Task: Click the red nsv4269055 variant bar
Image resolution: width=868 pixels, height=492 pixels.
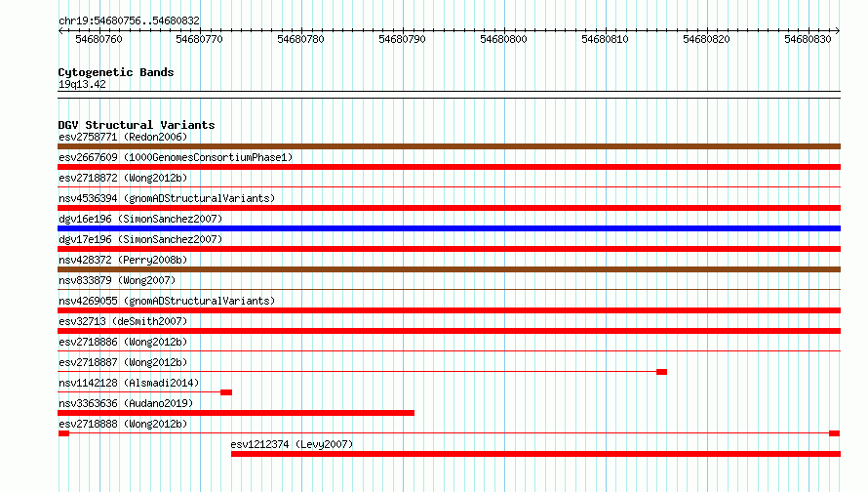Action: point(449,310)
